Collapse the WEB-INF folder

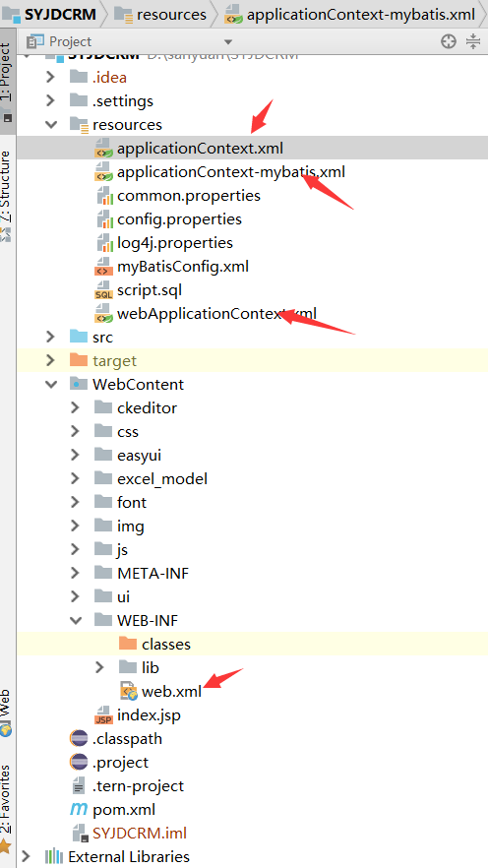point(75,621)
